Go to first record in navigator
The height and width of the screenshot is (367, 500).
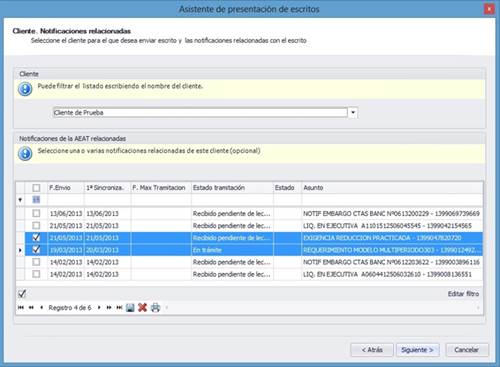coord(21,307)
